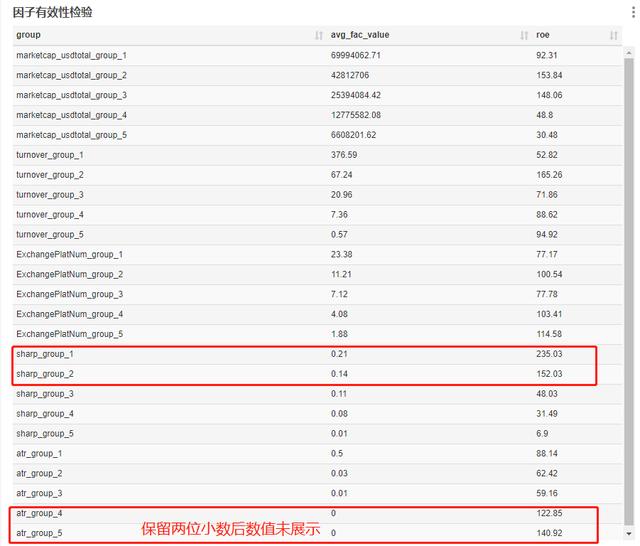
Task: Select the marketcap_usdtotal_group_3 row
Action: click(x=317, y=95)
